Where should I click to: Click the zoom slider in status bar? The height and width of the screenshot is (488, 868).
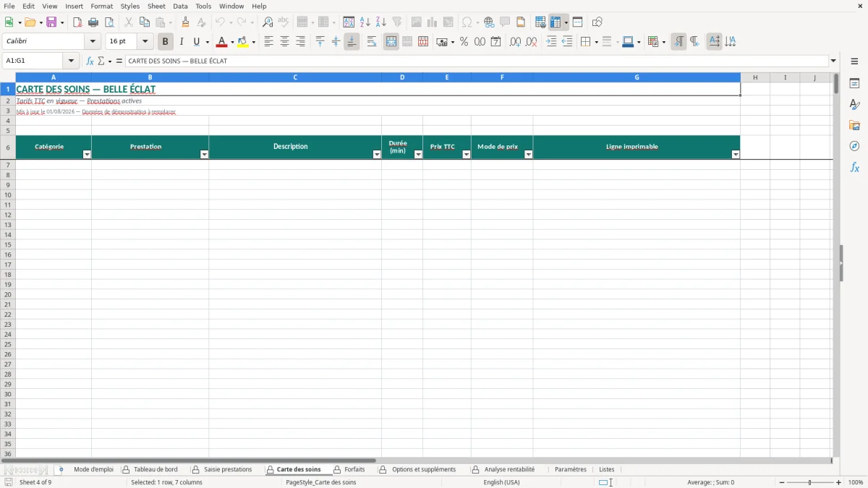tap(810, 482)
